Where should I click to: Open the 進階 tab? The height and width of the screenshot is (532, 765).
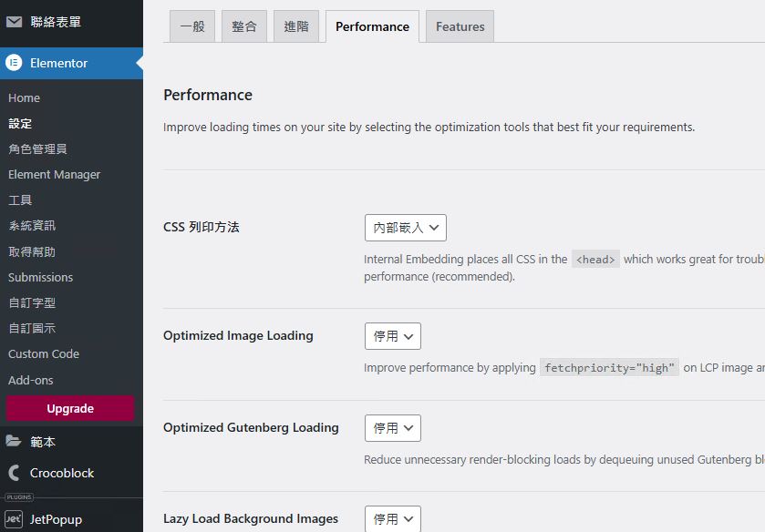pos(296,26)
